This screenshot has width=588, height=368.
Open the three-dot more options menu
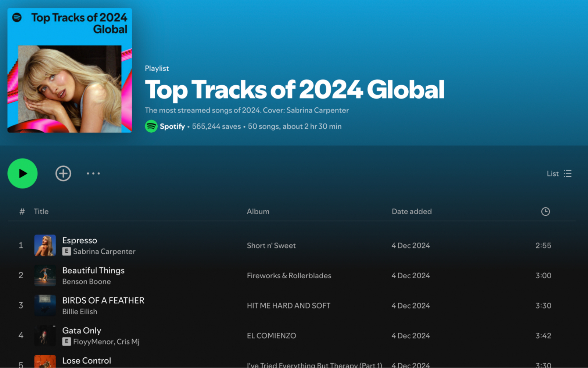click(x=93, y=174)
